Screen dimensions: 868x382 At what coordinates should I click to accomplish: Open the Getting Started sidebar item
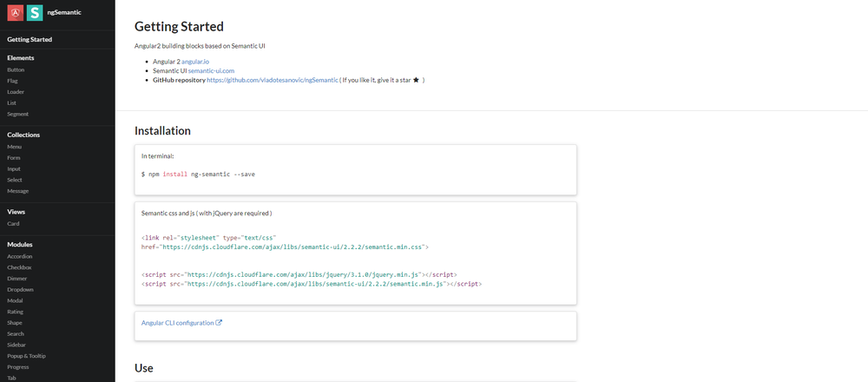point(30,39)
